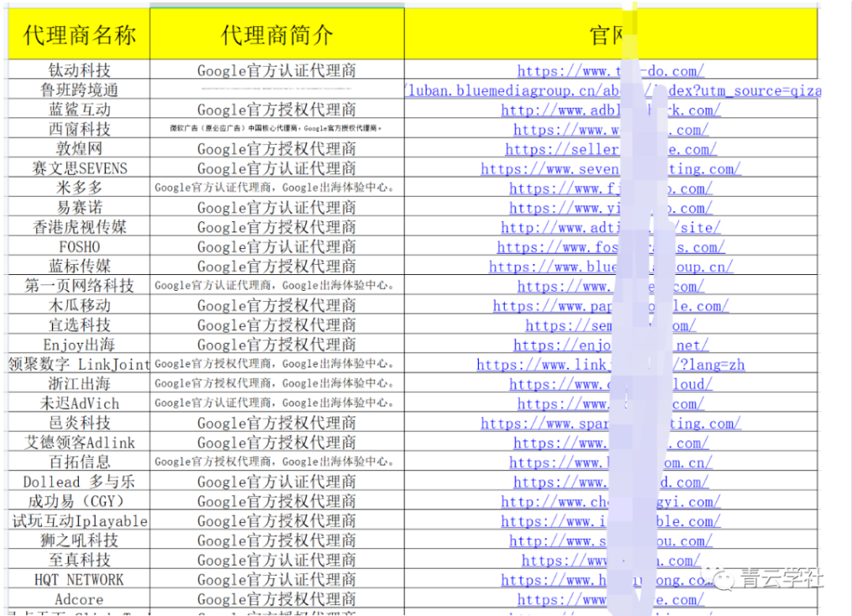Viewport: 852px width, 616px height.
Task: Select the Enjoy出海 name cell
Action: [79, 344]
